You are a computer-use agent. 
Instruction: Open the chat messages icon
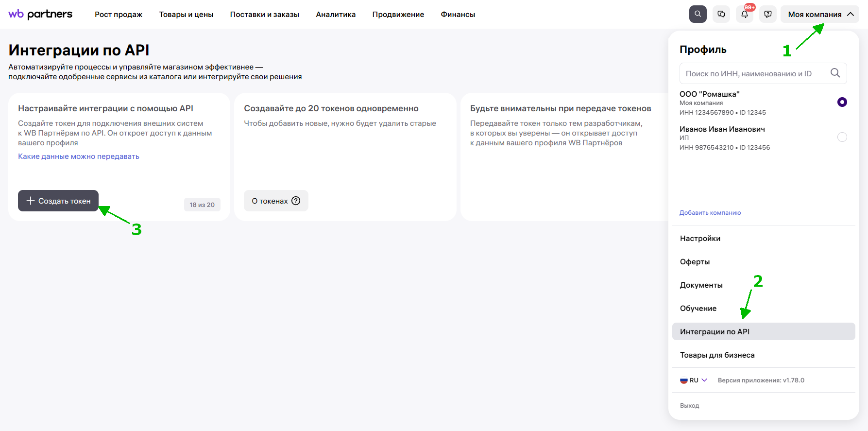tap(721, 14)
